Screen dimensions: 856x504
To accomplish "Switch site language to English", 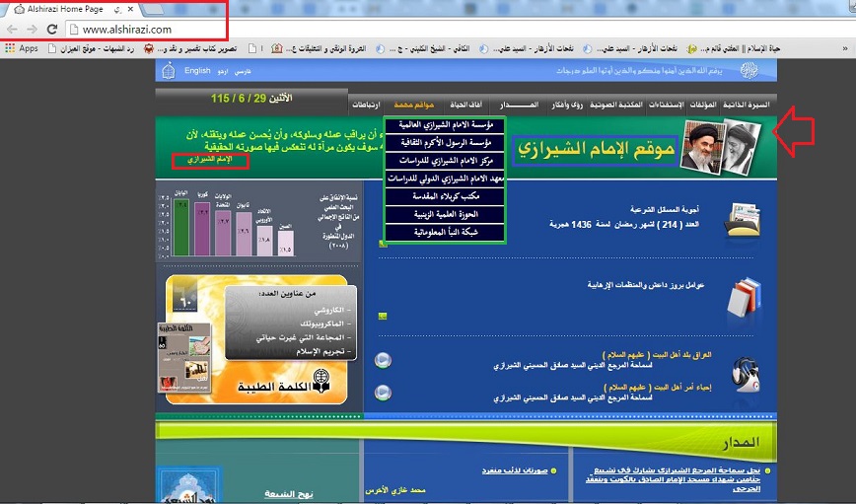I will tap(197, 71).
